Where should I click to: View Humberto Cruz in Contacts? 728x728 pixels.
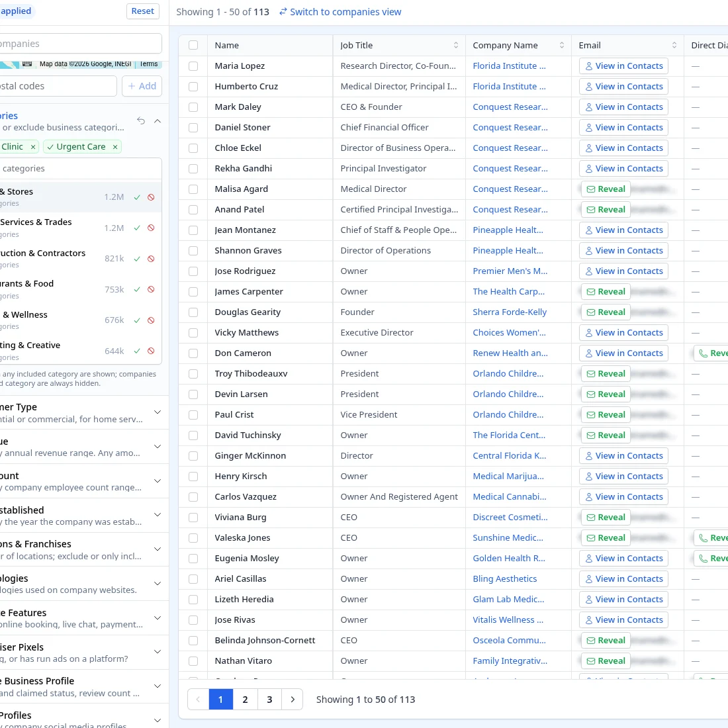coord(623,87)
